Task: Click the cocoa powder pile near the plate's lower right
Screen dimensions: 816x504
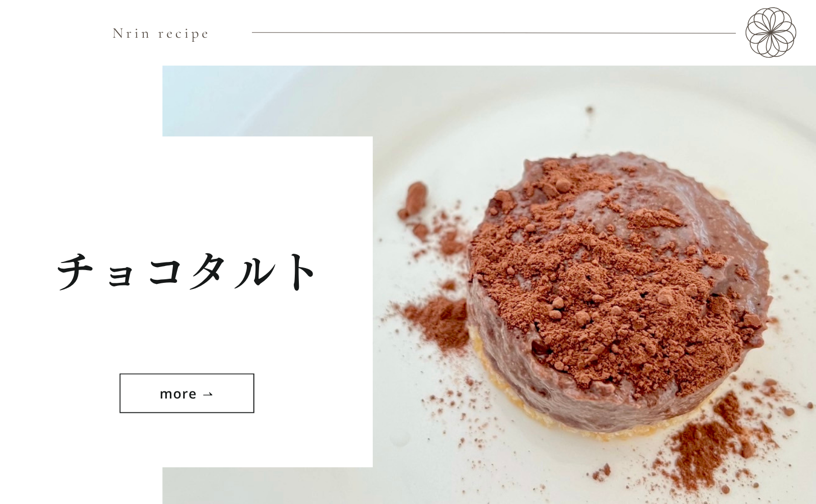Action: (x=714, y=443)
